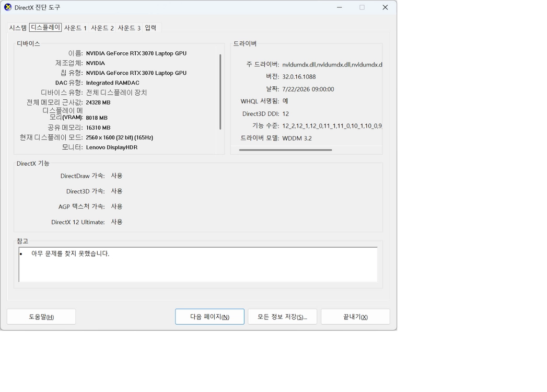Select driver version 32.0.16.1088
Screen dimensions: 547x392
pyautogui.click(x=299, y=77)
